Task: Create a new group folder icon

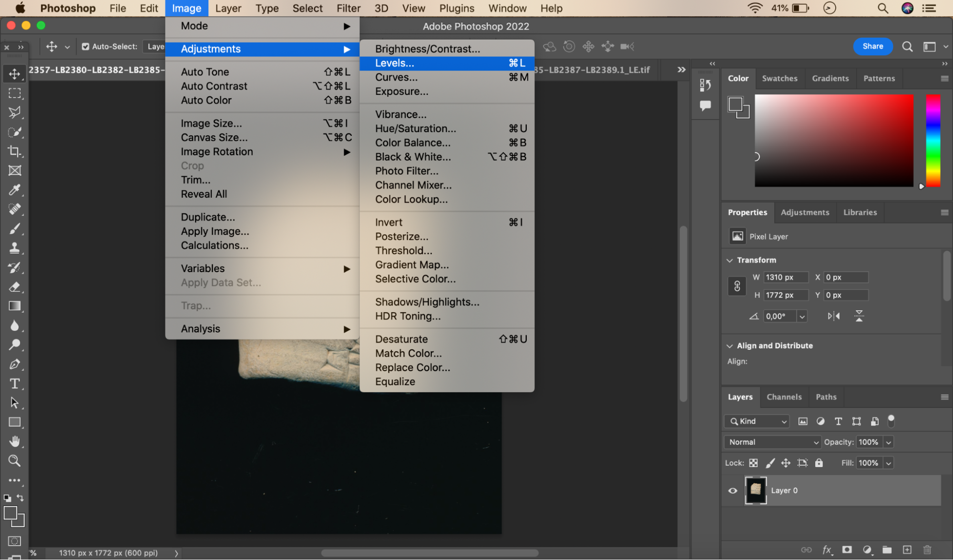Action: [x=887, y=550]
